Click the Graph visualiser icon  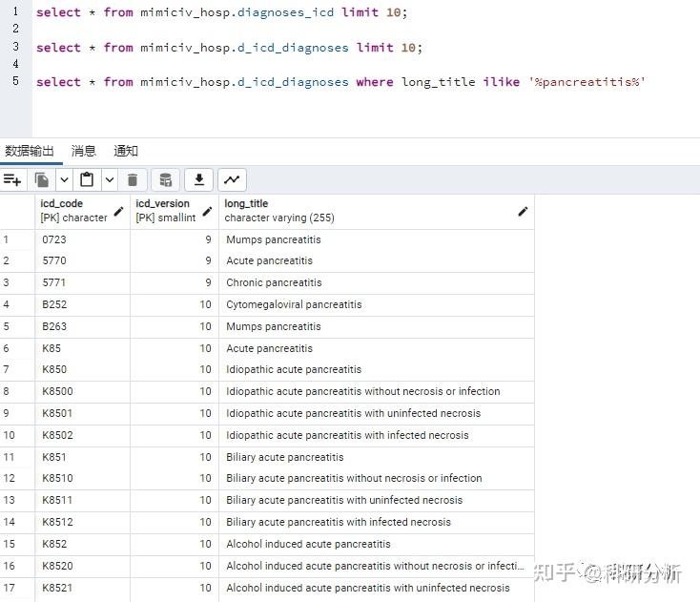coord(232,180)
